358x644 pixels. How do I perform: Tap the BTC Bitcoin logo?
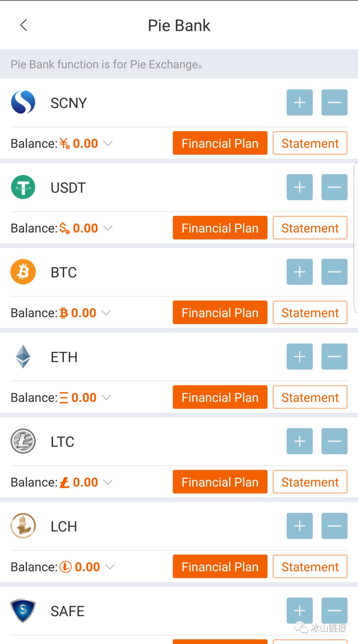coord(23,272)
